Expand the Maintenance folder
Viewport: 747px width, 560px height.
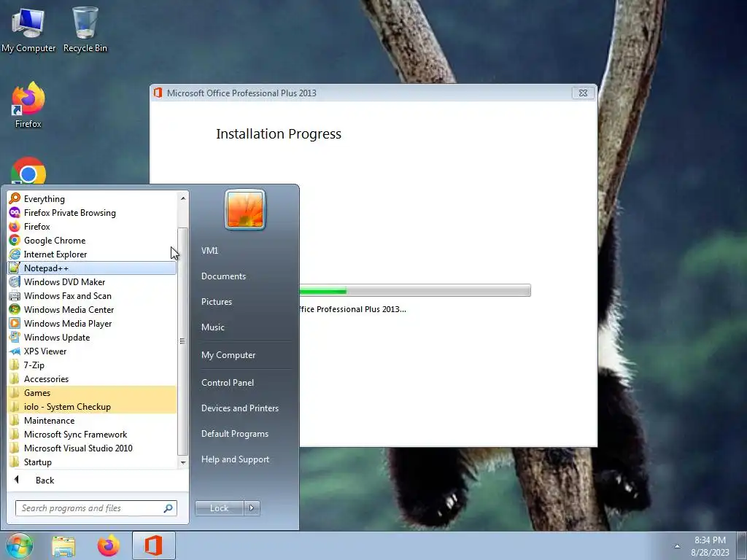pyautogui.click(x=92, y=421)
